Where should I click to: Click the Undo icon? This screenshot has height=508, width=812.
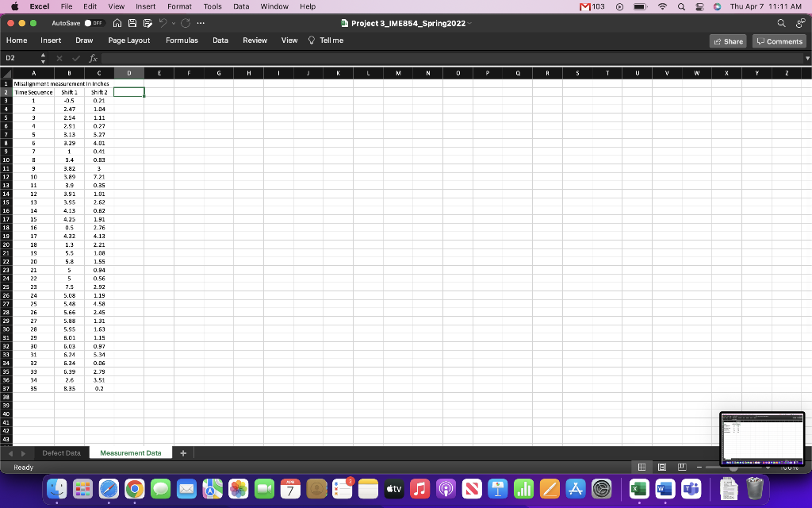[163, 23]
